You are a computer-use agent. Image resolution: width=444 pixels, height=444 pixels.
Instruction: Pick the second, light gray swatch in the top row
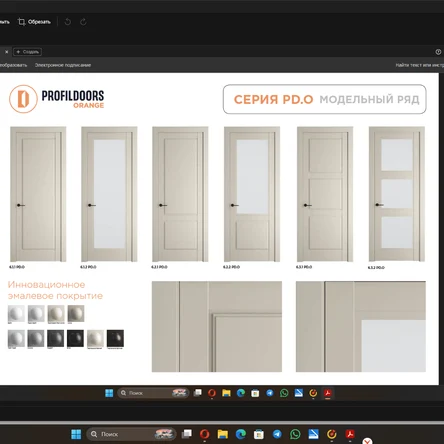click(36, 314)
